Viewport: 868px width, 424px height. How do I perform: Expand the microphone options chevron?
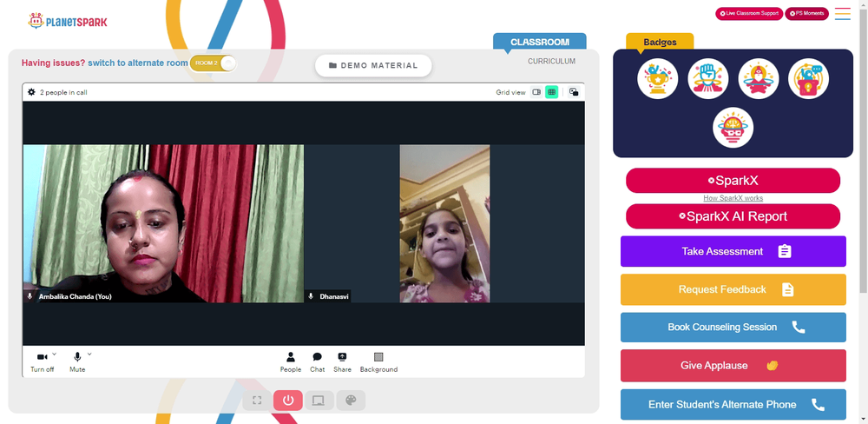click(89, 354)
